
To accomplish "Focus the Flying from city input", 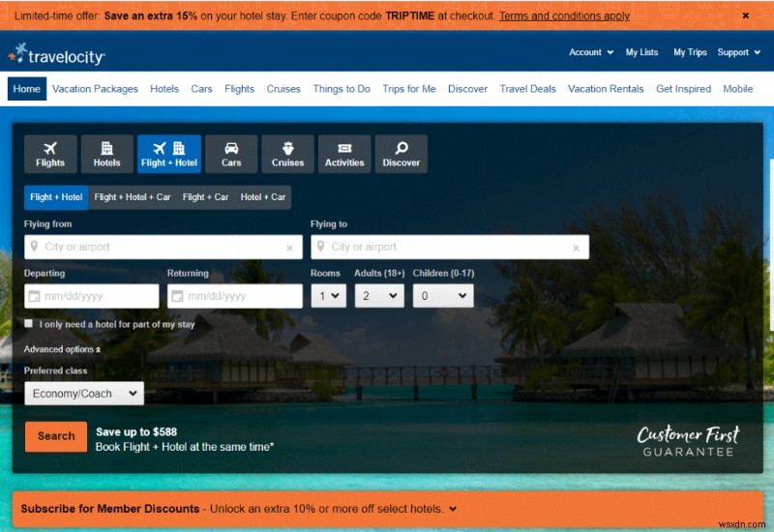I will coord(164,247).
